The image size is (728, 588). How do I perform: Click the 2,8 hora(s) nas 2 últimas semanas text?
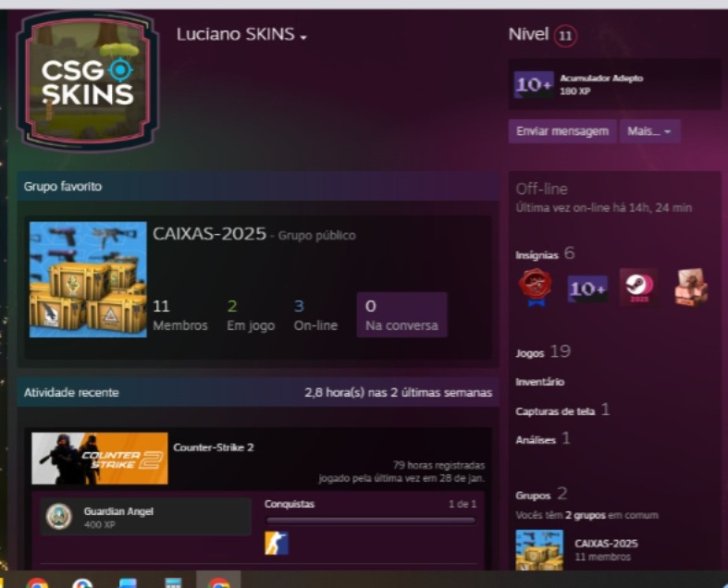(398, 393)
